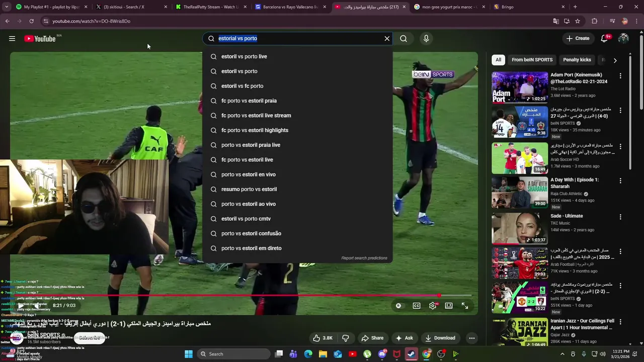
Task: Open options for Adam Port Keinemusik video
Action: point(620,76)
